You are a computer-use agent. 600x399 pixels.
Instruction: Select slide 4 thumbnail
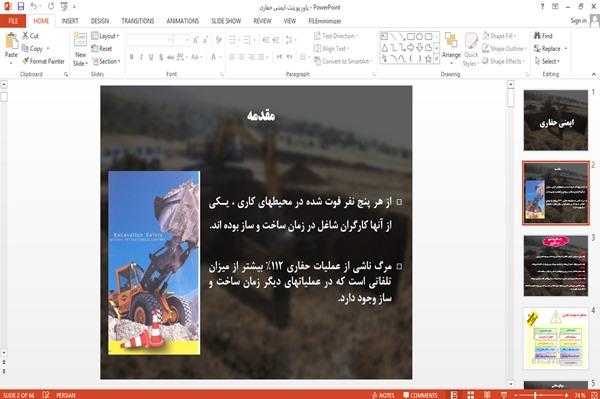coord(556,338)
